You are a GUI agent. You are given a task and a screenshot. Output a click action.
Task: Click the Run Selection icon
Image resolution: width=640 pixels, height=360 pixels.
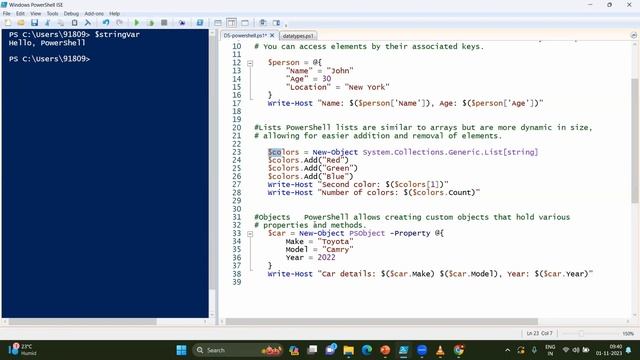151,23
